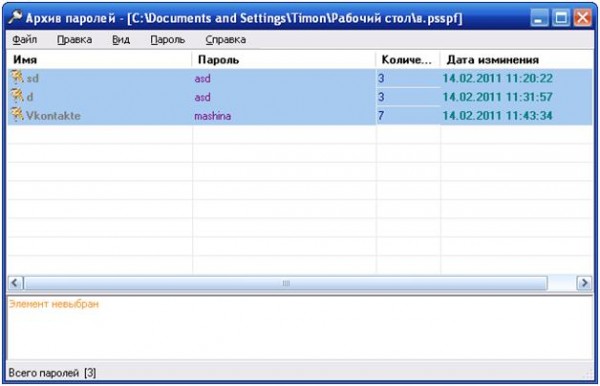Select the Vkontakte entry name
600x386 pixels.
[53, 116]
